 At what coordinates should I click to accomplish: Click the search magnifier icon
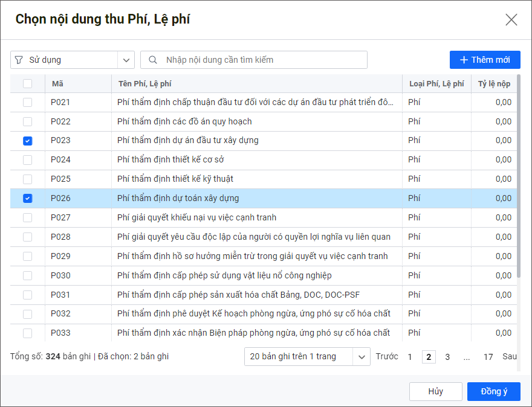point(154,60)
